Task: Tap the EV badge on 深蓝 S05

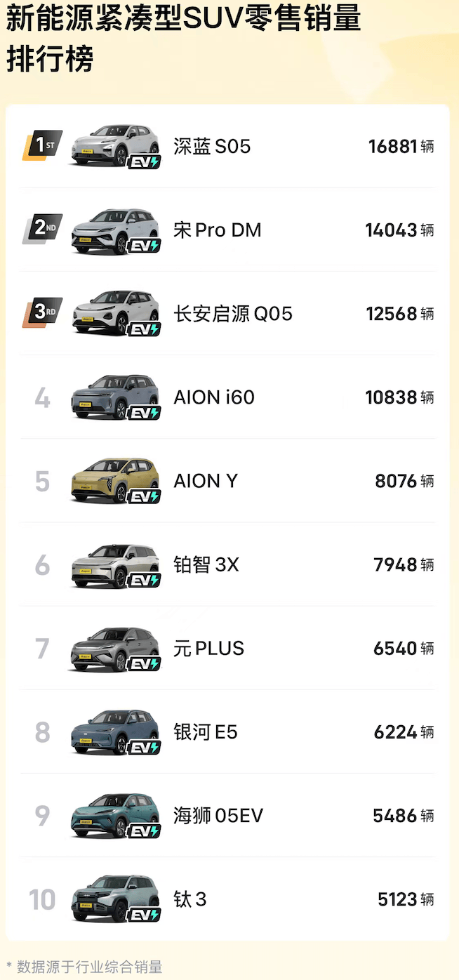Action: click(x=145, y=162)
